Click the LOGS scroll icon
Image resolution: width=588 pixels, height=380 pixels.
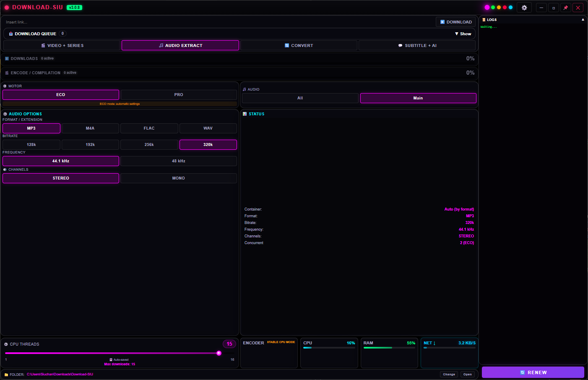click(x=484, y=20)
